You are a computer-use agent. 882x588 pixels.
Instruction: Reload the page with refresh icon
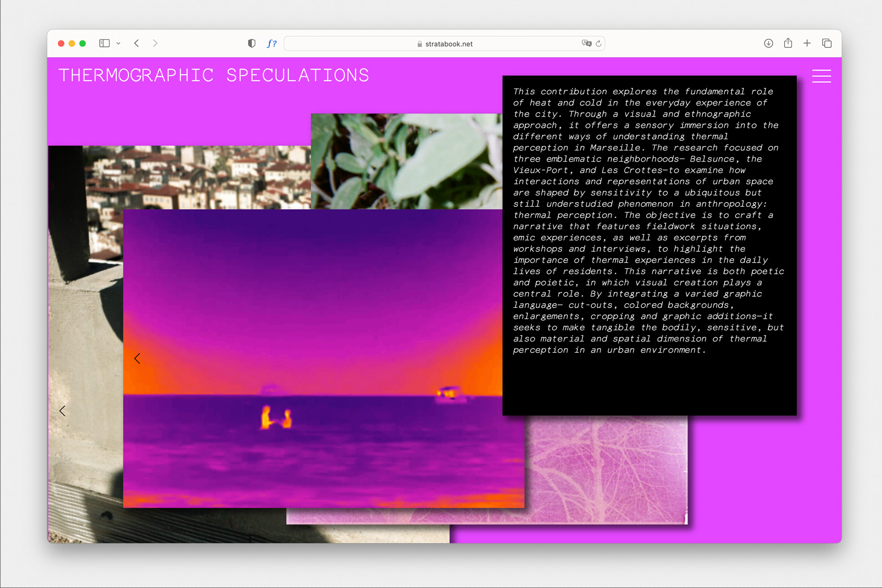pyautogui.click(x=599, y=44)
